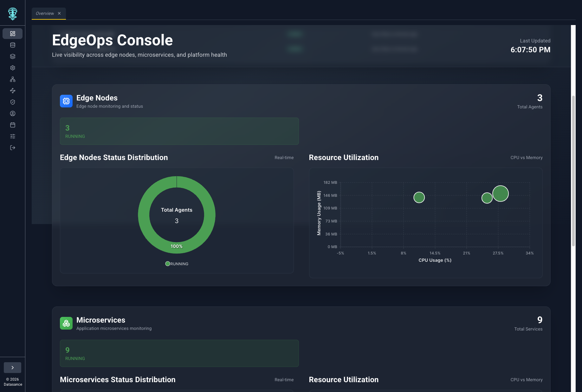Screen dimensions: 582x392
Task: Click the Datasance tree logo
Action: tap(13, 14)
